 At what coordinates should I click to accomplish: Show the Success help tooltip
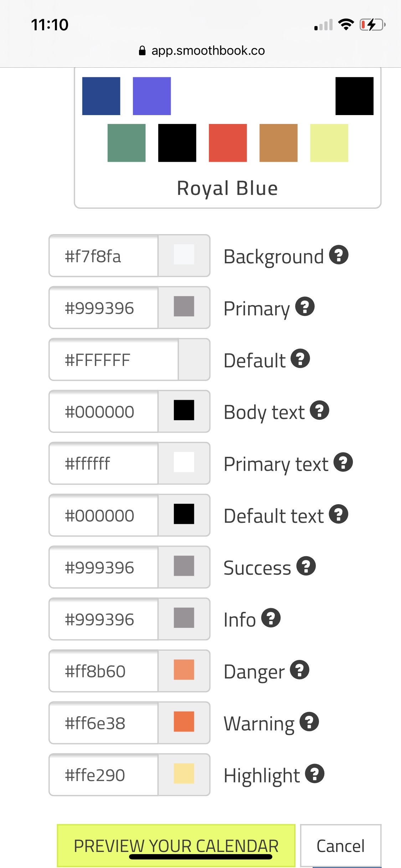306,566
